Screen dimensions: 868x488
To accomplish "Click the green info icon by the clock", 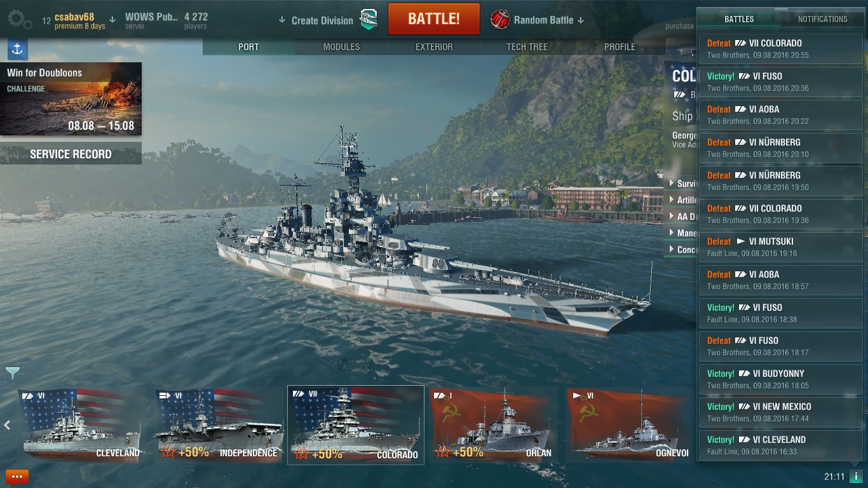I will click(856, 477).
